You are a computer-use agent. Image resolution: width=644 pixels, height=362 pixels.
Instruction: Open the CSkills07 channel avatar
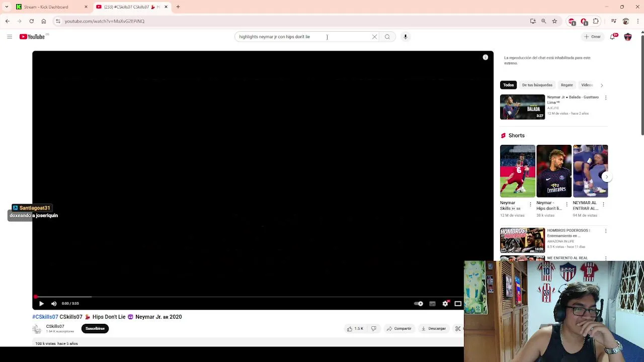tap(37, 329)
